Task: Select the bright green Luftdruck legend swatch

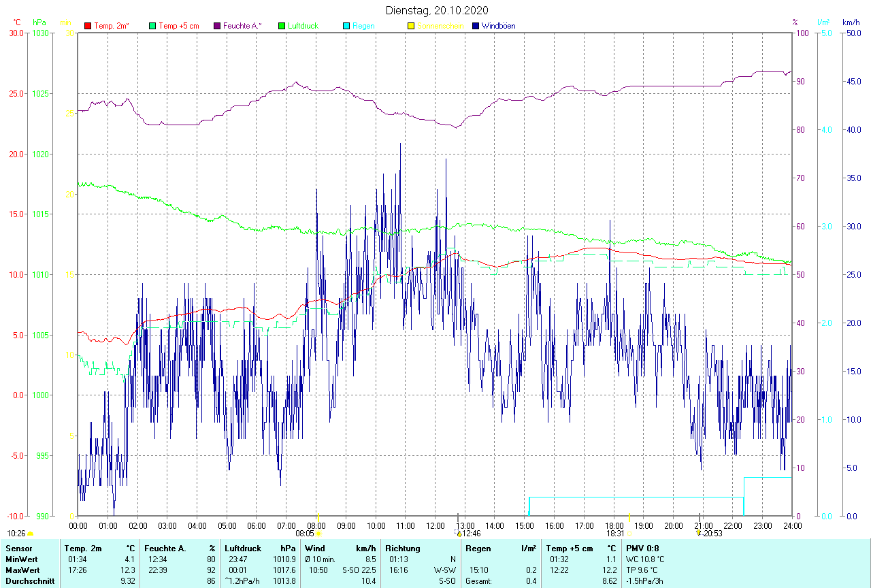Action: tap(282, 26)
